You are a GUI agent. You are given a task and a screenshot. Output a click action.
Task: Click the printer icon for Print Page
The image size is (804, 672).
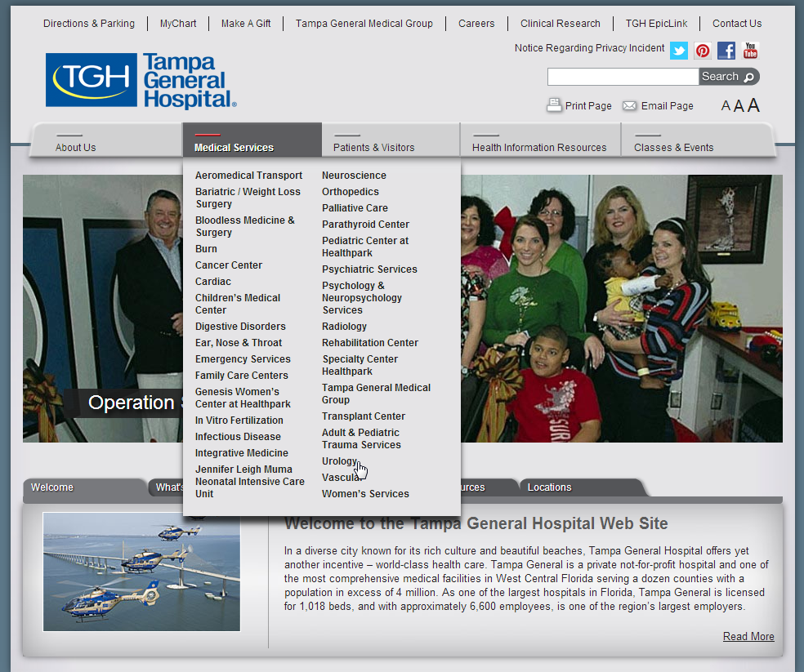554,105
